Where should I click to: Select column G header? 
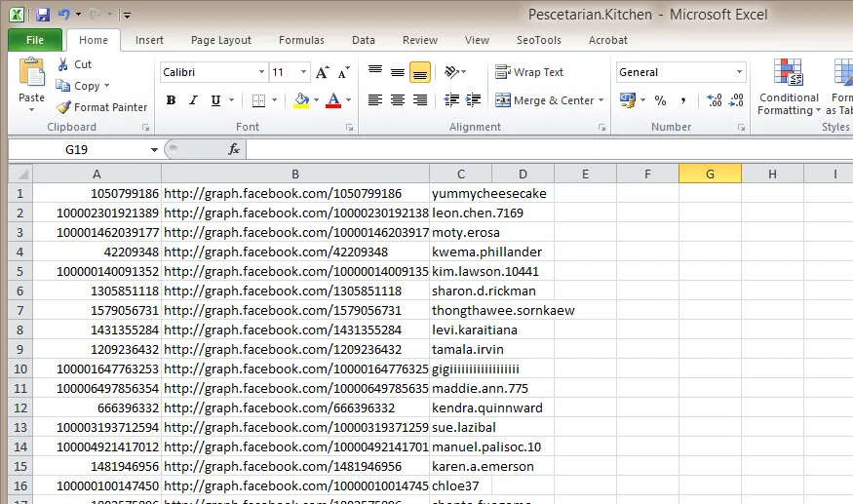click(710, 174)
